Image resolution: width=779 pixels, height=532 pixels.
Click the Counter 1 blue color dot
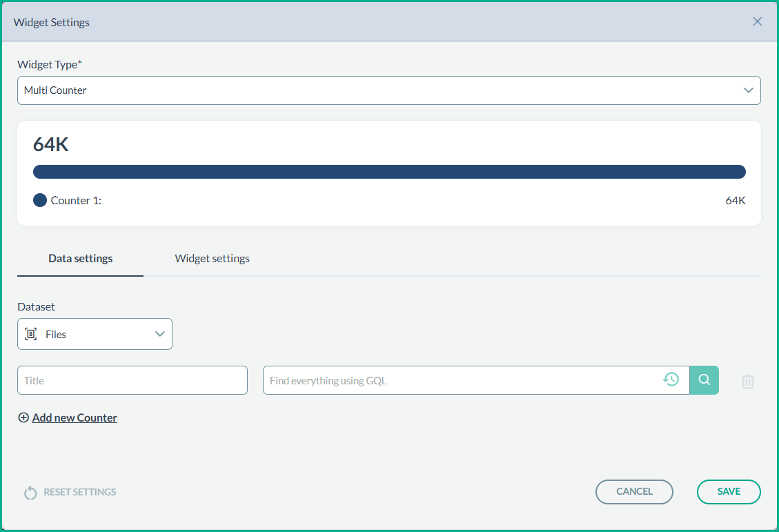point(40,201)
